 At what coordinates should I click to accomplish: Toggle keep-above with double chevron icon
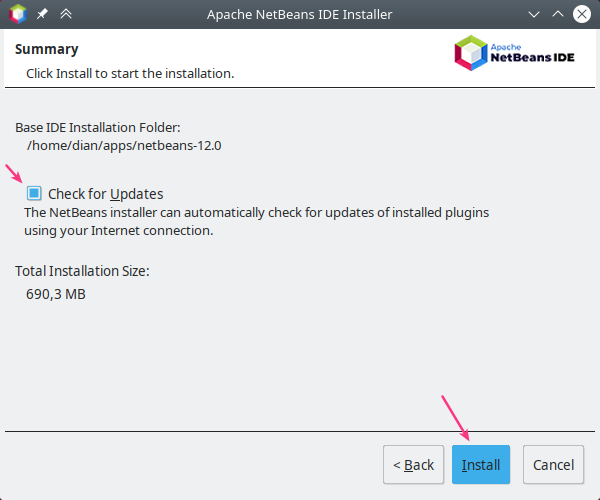tap(66, 15)
